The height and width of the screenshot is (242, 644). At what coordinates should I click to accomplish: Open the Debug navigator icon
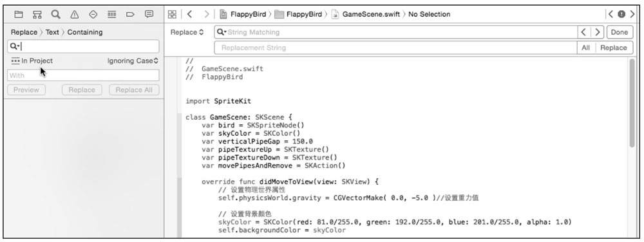click(x=111, y=14)
